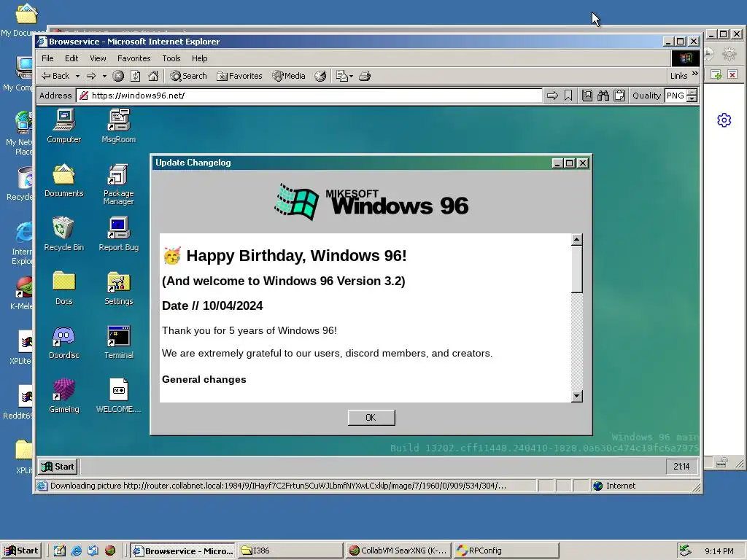Click the blue gear icon in background window
Screen dimensions: 747x560
(x=724, y=120)
